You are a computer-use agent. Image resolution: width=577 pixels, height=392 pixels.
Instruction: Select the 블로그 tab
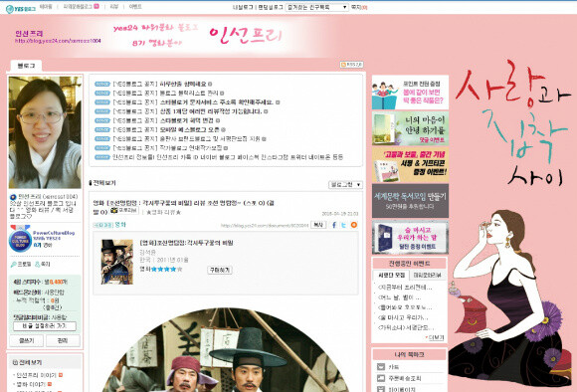(26, 66)
